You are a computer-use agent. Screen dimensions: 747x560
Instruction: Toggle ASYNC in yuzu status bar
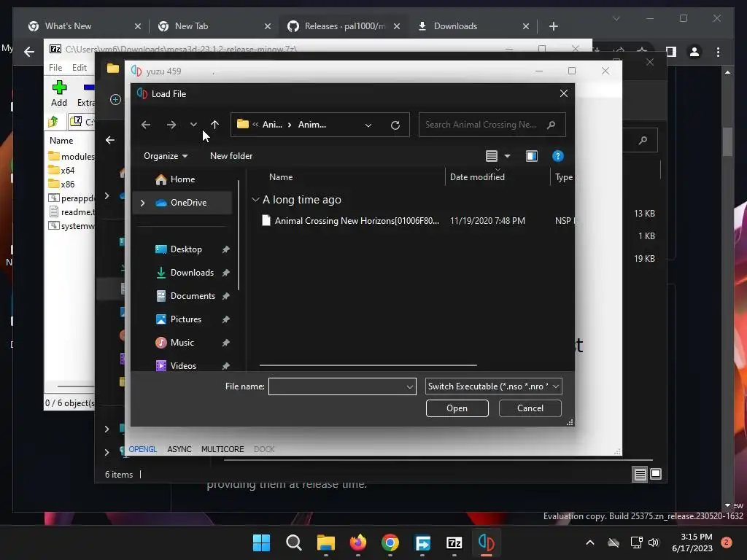click(x=179, y=449)
